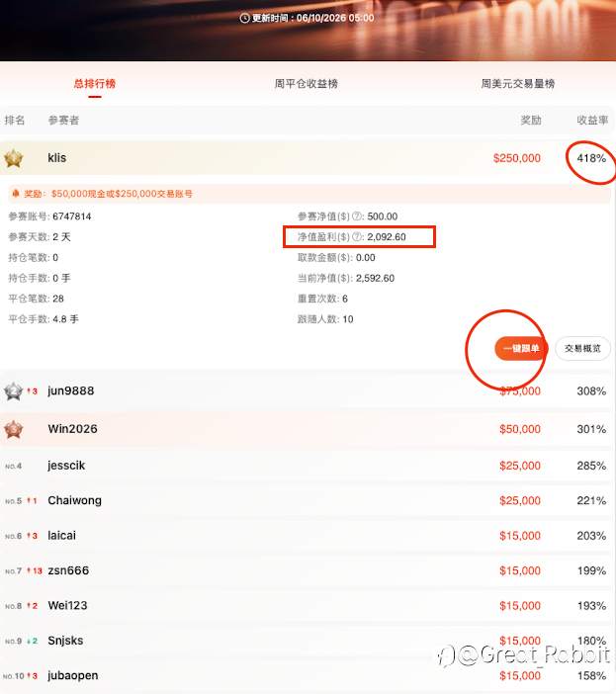Click the 参赛者 column header

point(63,120)
